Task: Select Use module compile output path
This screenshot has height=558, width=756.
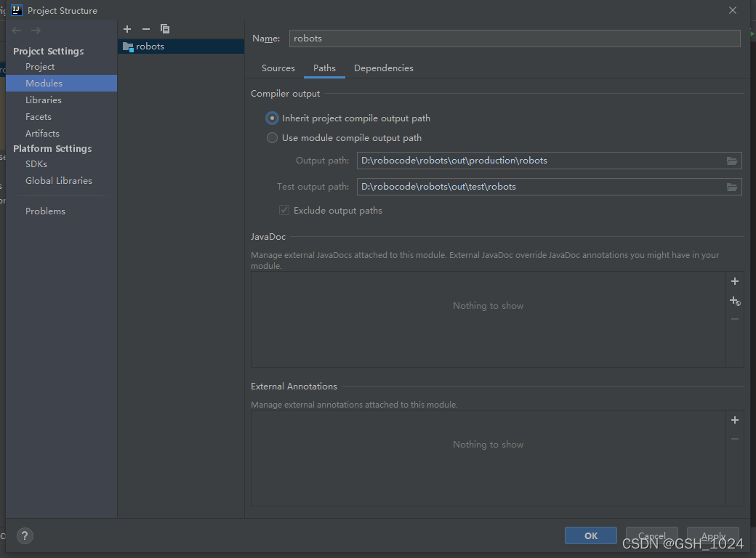Action: coord(273,138)
